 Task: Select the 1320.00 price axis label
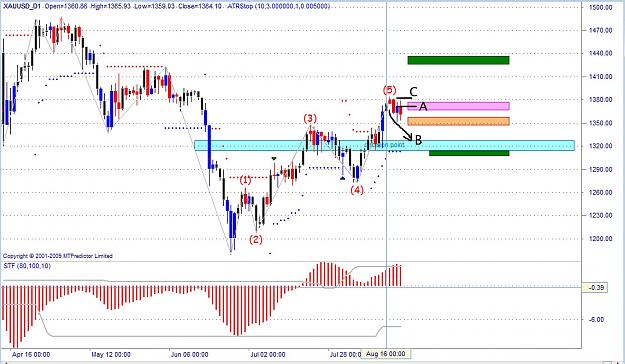click(600, 146)
